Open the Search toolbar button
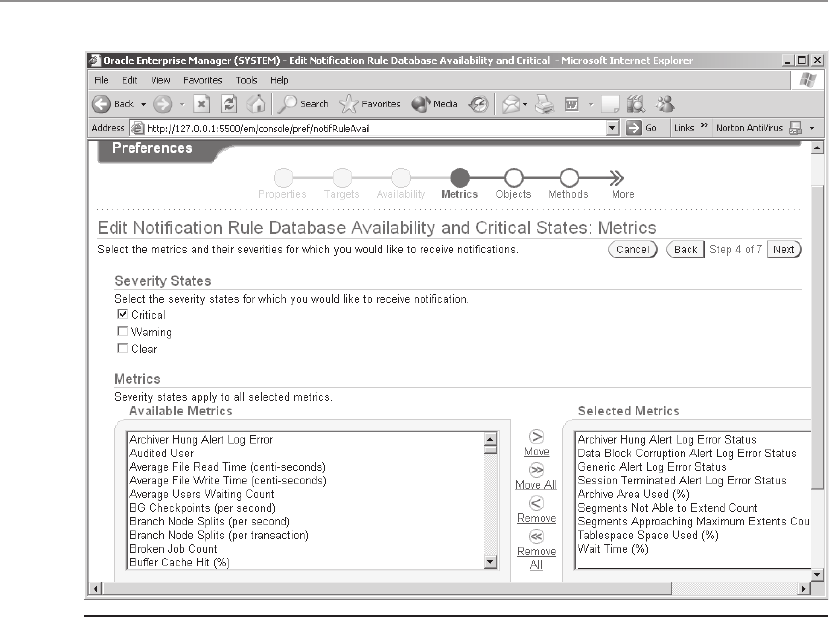Viewport: 829px width, 617px height. pos(304,104)
